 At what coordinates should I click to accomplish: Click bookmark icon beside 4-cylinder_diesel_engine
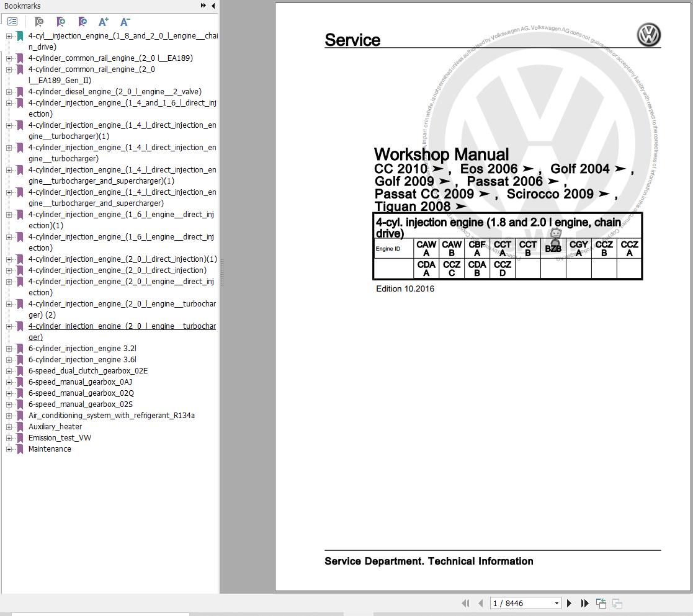20,92
